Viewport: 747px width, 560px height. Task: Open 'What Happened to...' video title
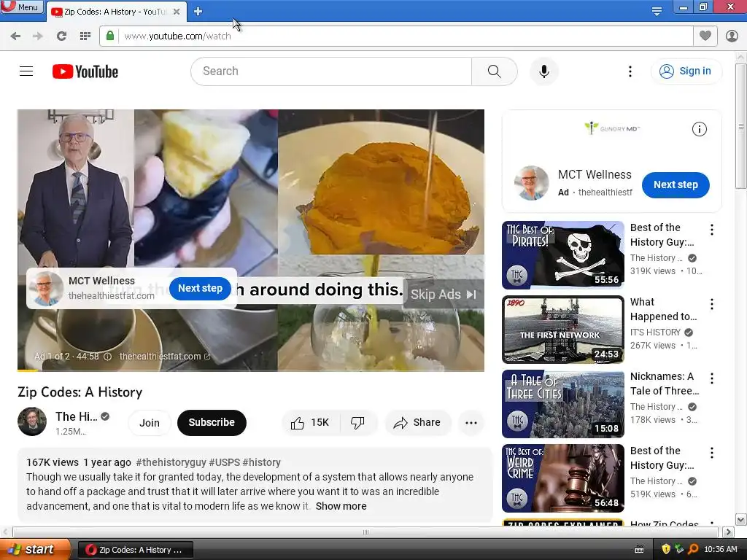pyautogui.click(x=663, y=309)
